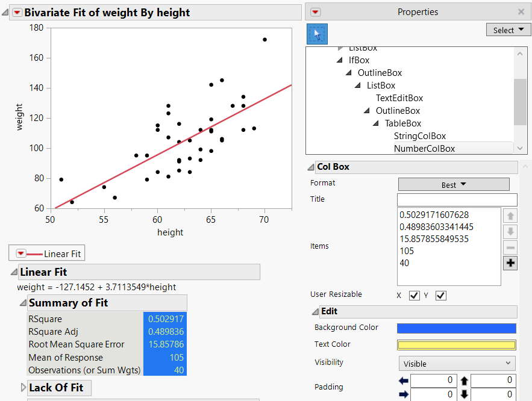This screenshot has width=532, height=401.
Task: Open the Format Best dropdown
Action: point(454,185)
